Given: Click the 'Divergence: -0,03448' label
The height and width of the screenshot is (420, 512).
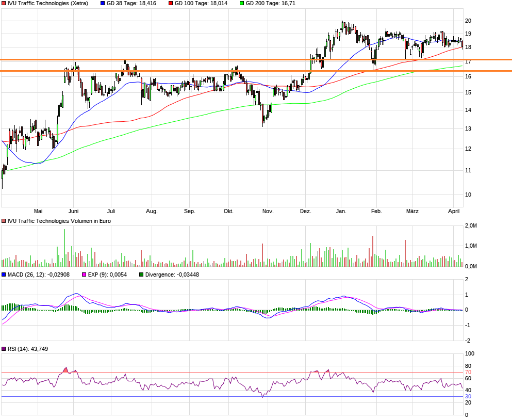Looking at the screenshot, I should click(x=172, y=274).
